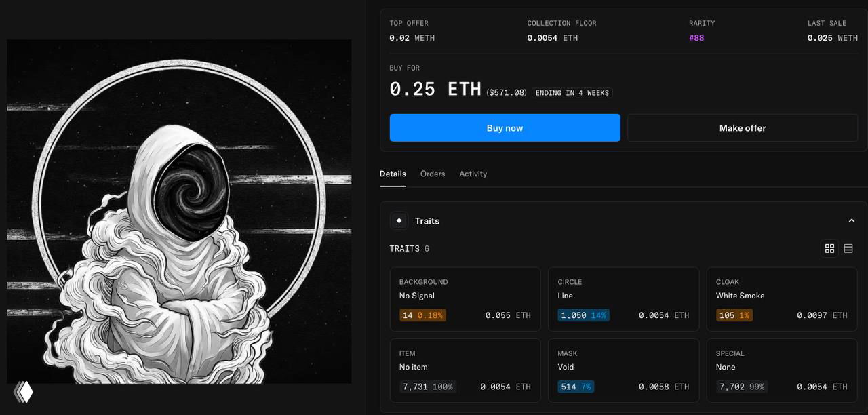Open the Orders tab
The height and width of the screenshot is (415, 868).
[x=433, y=174]
